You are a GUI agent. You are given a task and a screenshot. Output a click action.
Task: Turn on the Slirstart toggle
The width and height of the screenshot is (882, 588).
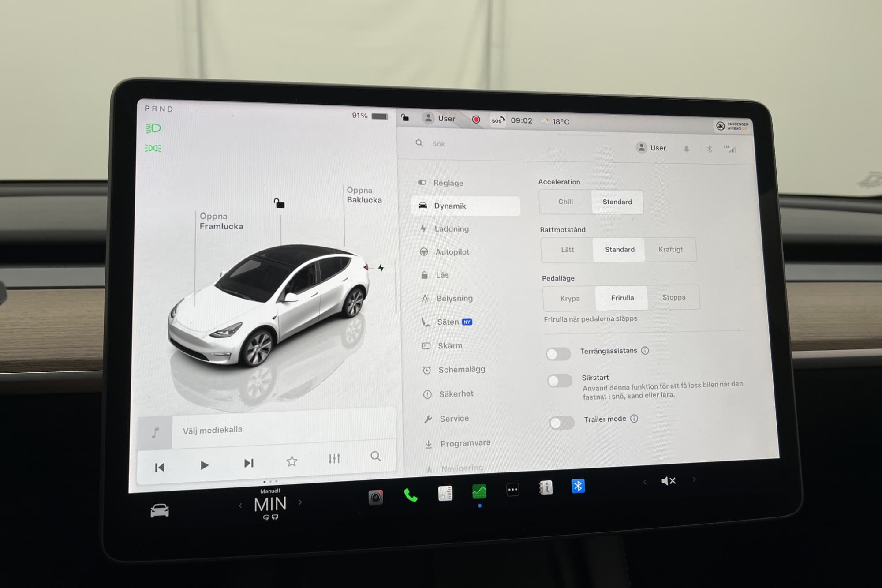pos(560,381)
